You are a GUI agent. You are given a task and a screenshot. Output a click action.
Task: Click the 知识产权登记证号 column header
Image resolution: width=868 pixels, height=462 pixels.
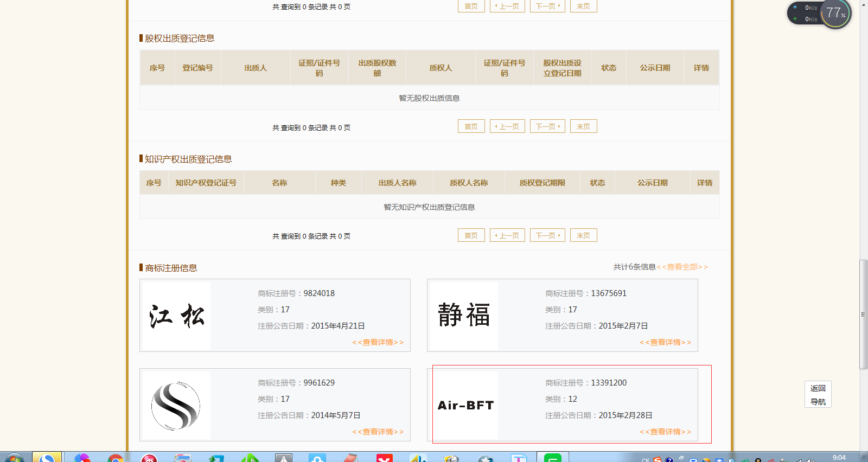pos(206,183)
